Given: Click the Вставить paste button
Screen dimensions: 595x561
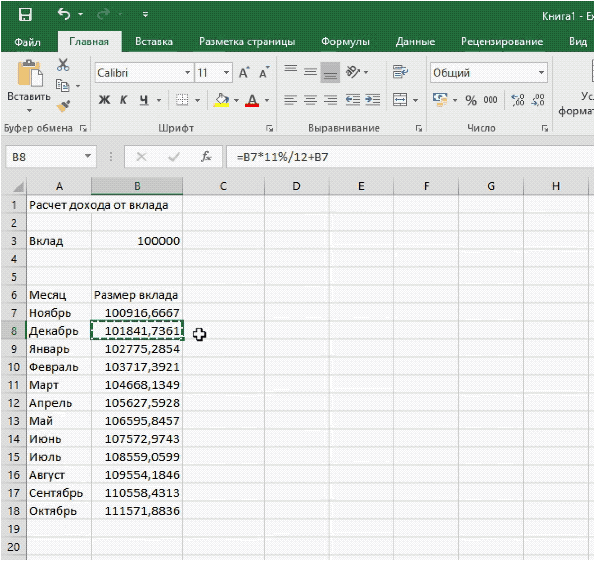Looking at the screenshot, I should [x=29, y=85].
